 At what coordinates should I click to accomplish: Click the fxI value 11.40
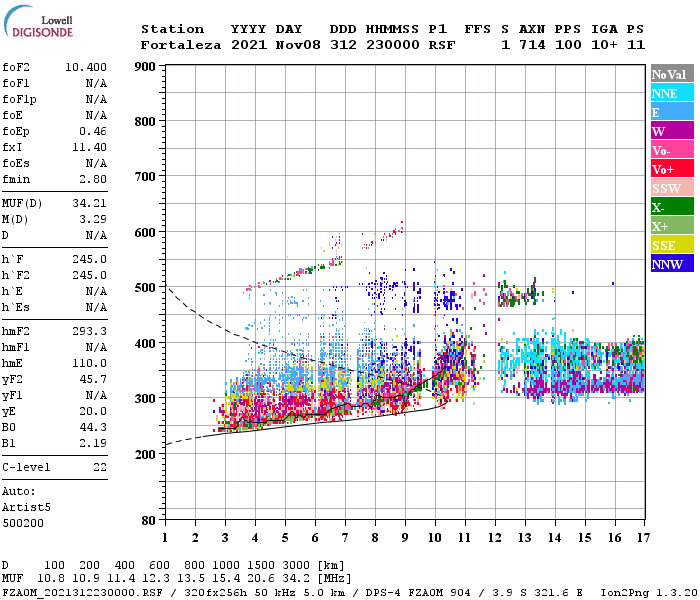89,147
